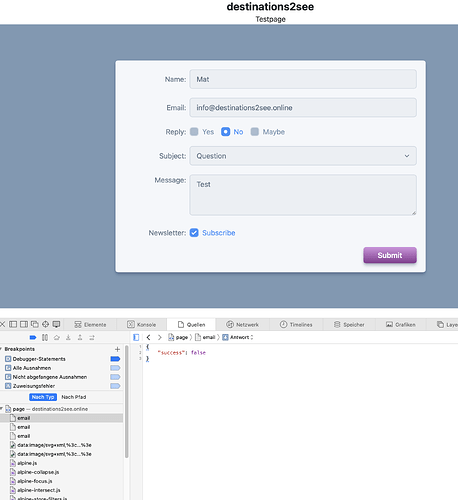Click the element inspection crosshair icon
The height and width of the screenshot is (500, 458).
tap(45, 324)
